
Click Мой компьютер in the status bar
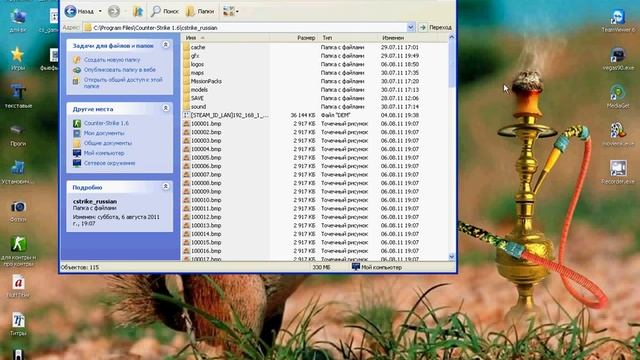tap(377, 267)
